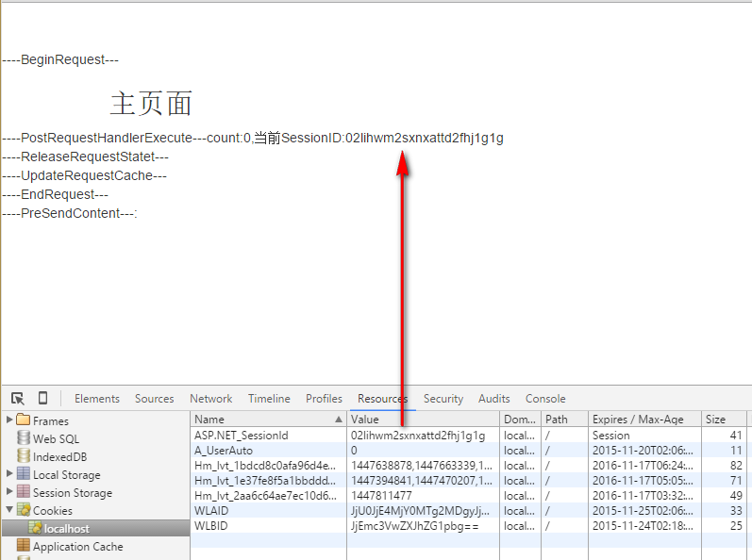Select the Hm_lvt_2aa6c64ae7ec10d6... cookie row
Viewport: 752px width, 560px height.
pos(469,495)
